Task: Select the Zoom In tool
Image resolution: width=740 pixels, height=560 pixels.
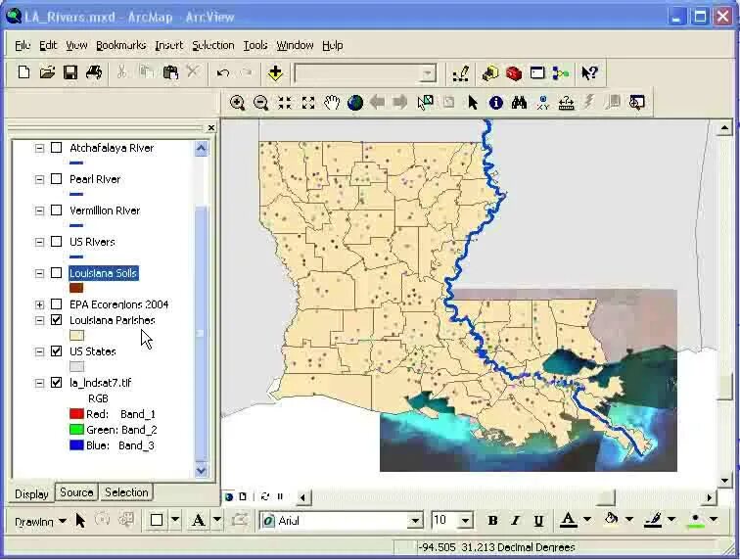Action: tap(238, 103)
